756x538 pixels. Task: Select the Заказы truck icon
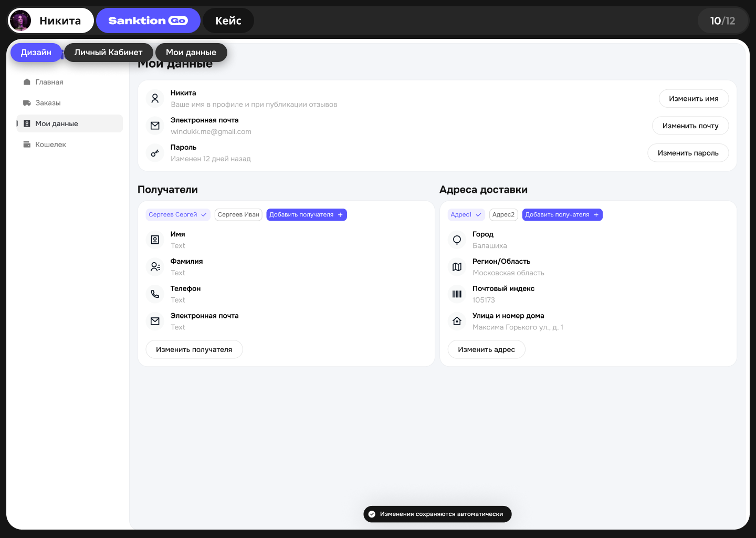coord(27,103)
